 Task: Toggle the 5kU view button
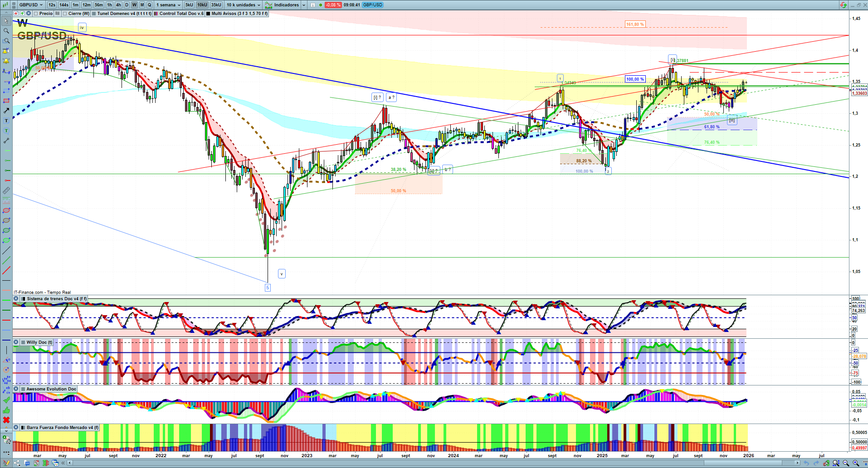[189, 5]
